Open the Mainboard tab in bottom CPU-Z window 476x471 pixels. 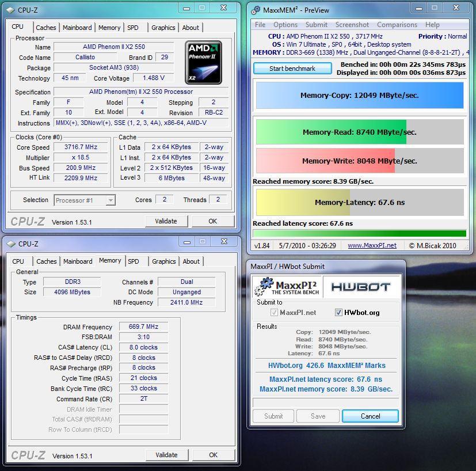pyautogui.click(x=78, y=261)
